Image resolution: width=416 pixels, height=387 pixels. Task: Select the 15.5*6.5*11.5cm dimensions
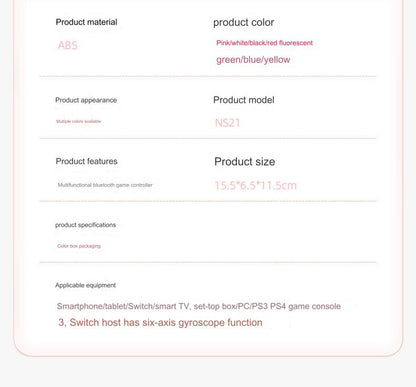[x=255, y=185]
